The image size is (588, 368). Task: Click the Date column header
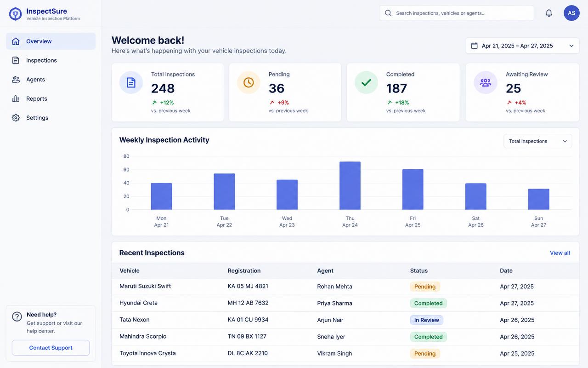(506, 270)
